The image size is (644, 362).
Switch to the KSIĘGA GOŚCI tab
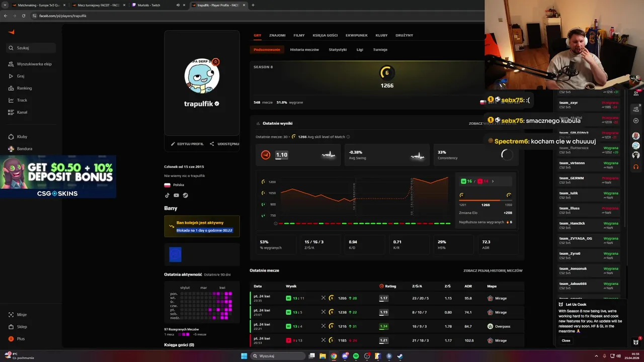click(325, 35)
